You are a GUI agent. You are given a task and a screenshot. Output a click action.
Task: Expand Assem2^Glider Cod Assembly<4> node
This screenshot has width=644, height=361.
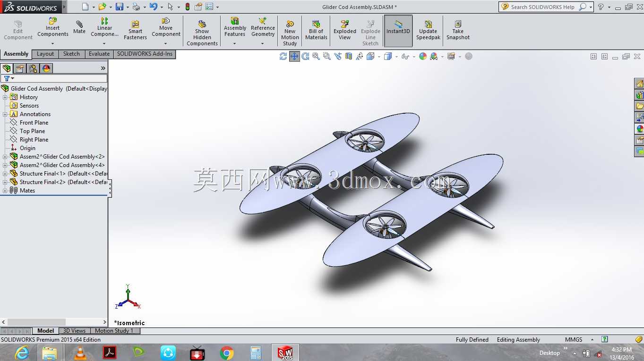coord(5,165)
